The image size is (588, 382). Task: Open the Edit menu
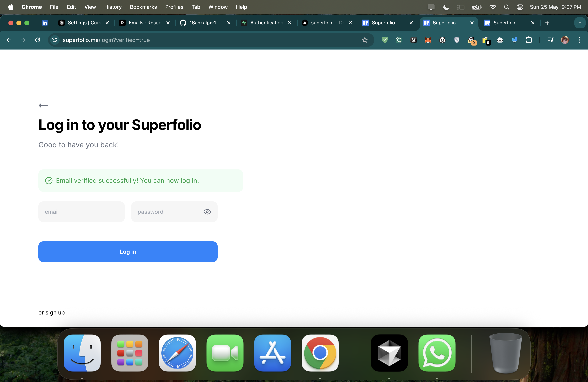coord(71,7)
